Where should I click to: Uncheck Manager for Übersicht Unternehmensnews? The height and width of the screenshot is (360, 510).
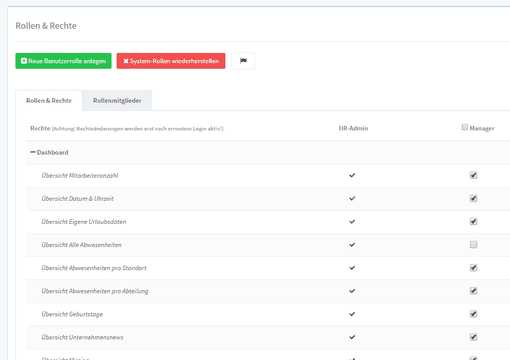[x=473, y=337]
